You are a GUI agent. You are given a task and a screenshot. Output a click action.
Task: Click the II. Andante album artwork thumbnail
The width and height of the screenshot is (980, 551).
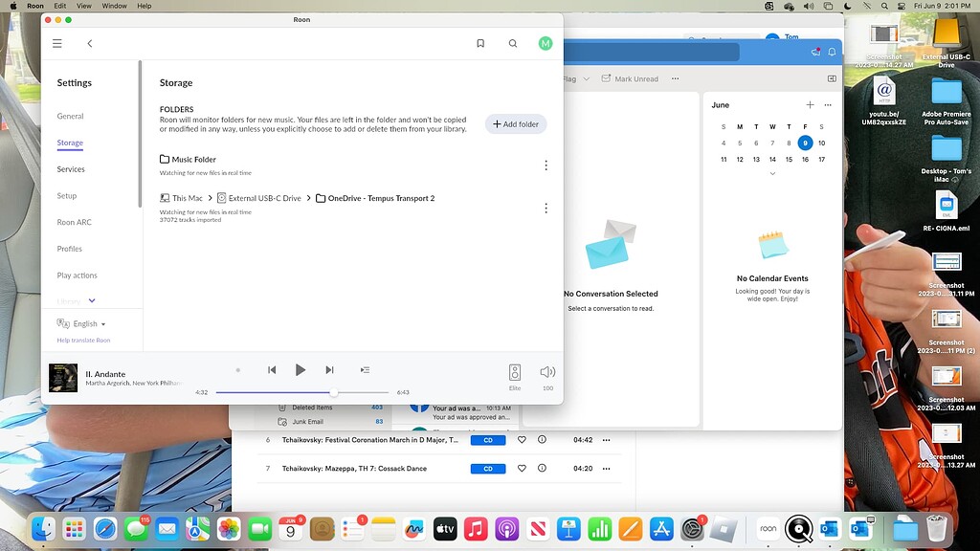63,378
